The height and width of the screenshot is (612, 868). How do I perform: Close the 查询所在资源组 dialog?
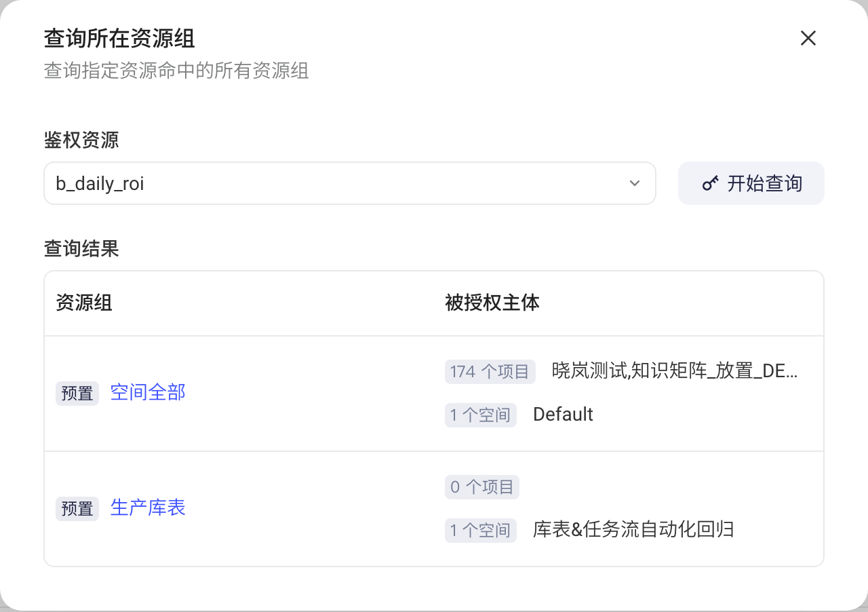(808, 39)
